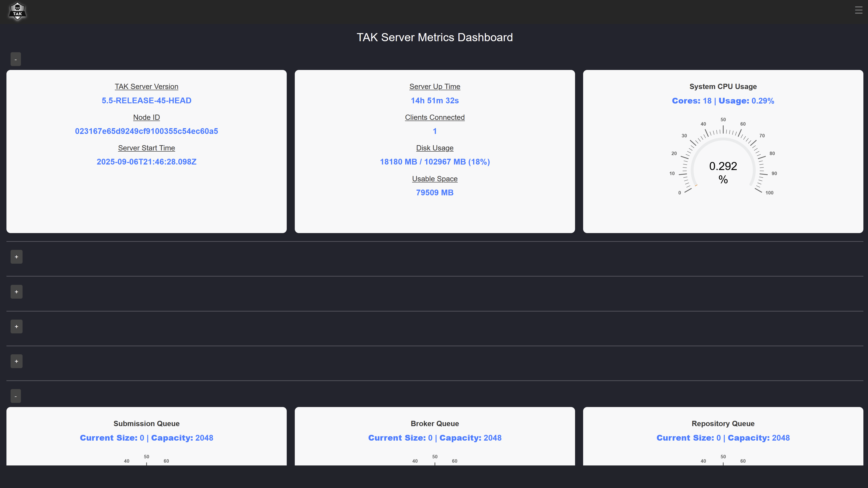This screenshot has width=868, height=488.
Task: Click the TAK logo icon
Action: click(17, 12)
